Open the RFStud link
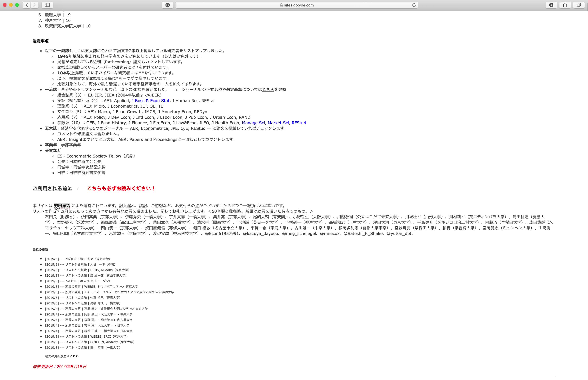This screenshot has width=588, height=380. pyautogui.click(x=299, y=123)
